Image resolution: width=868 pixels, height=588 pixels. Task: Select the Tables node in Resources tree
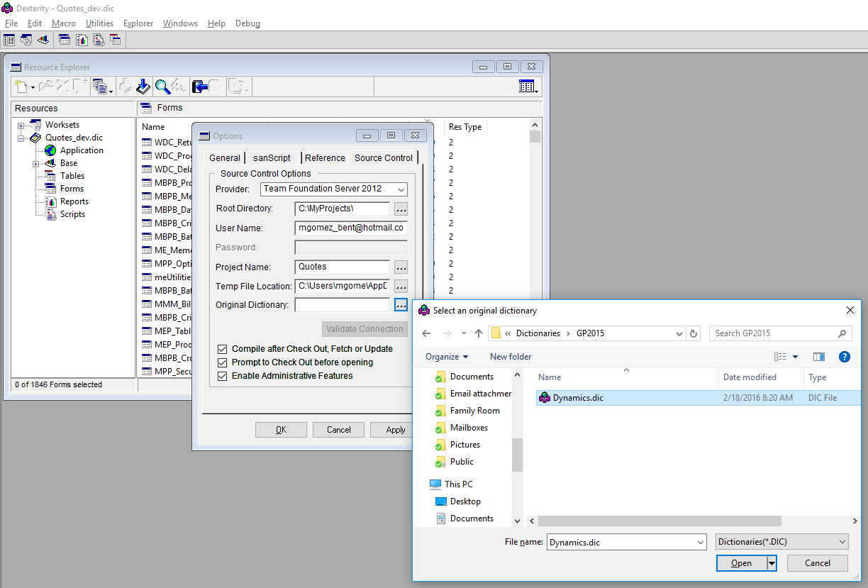point(72,176)
